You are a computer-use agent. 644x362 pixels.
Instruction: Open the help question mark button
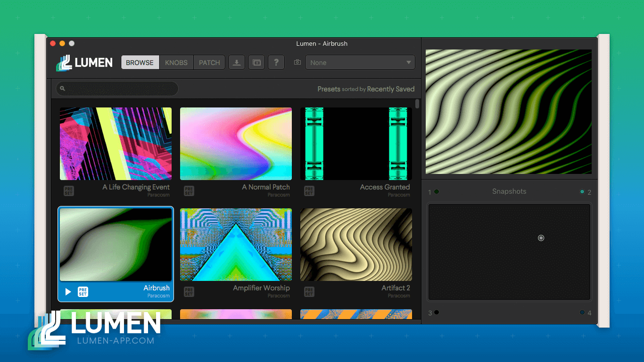tap(276, 62)
